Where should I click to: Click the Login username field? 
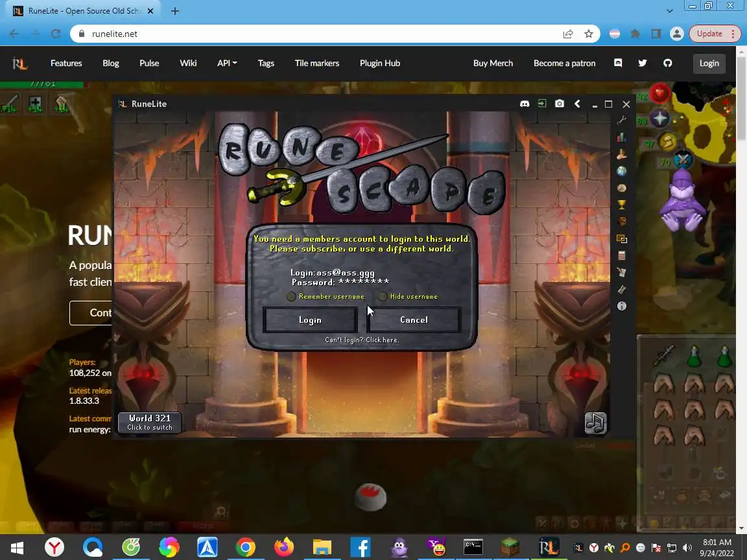coord(333,273)
